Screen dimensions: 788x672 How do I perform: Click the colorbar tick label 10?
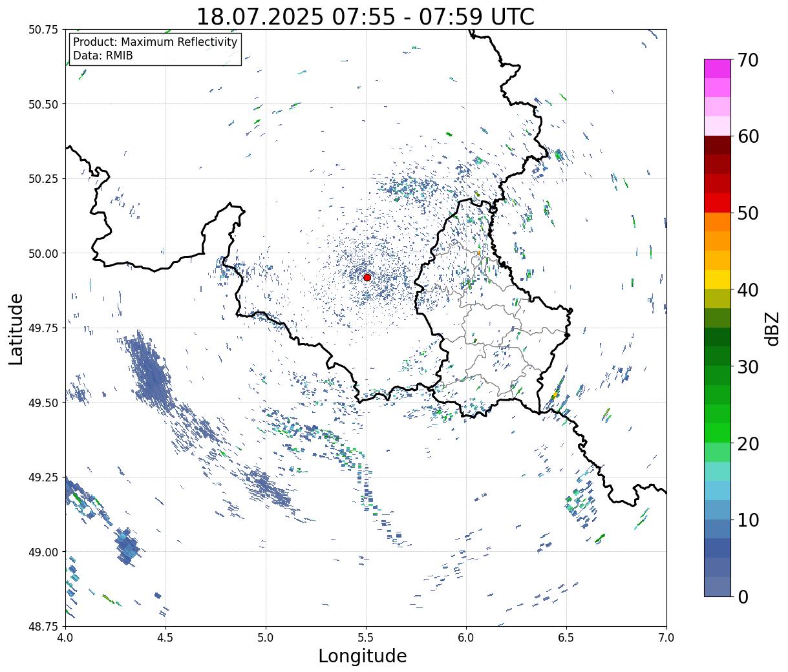pyautogui.click(x=748, y=520)
